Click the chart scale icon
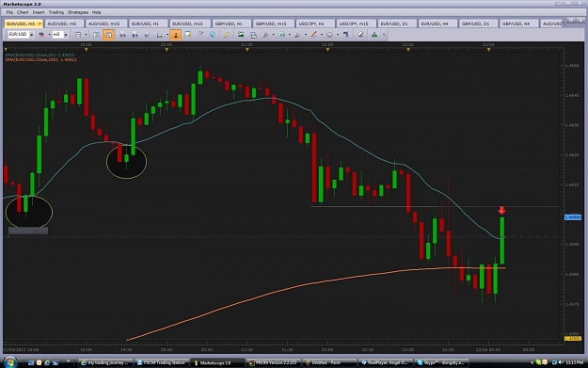588x368 pixels. tap(159, 35)
